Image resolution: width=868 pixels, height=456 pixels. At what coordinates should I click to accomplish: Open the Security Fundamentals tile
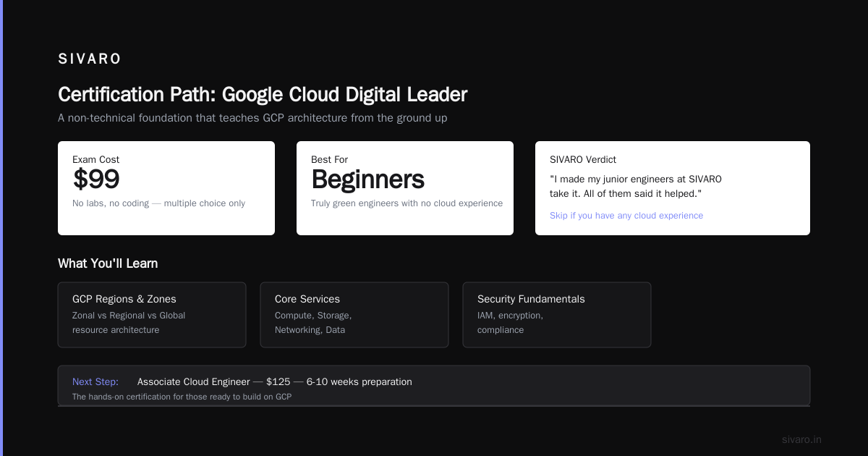click(557, 315)
